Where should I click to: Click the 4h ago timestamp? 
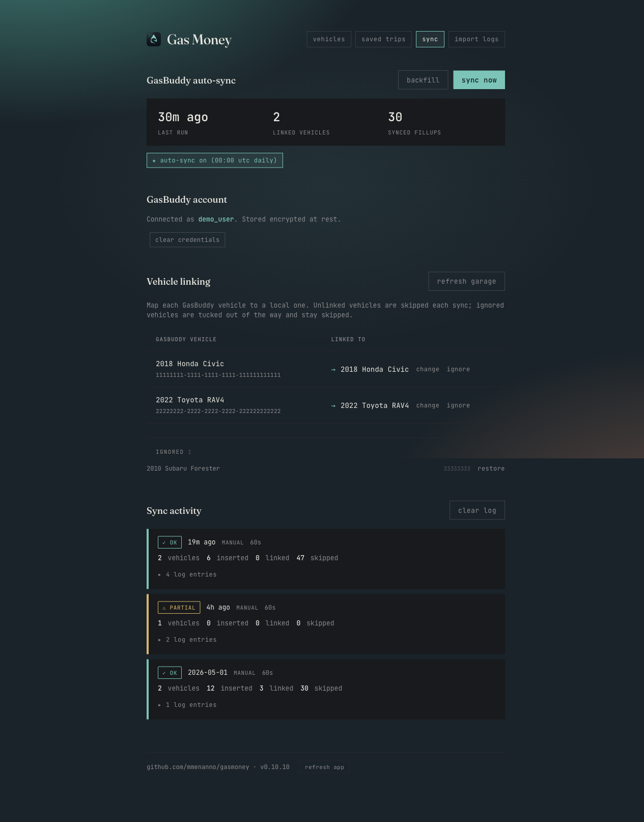point(218,608)
